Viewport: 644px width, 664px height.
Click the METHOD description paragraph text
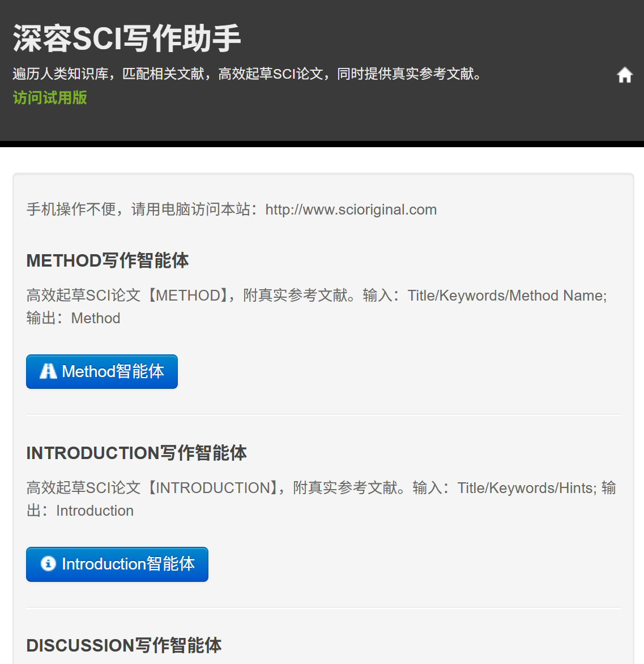pos(318,307)
